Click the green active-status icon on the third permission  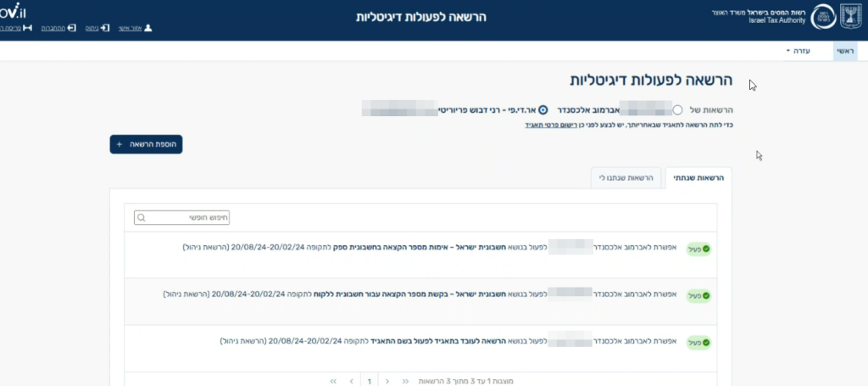click(x=706, y=344)
